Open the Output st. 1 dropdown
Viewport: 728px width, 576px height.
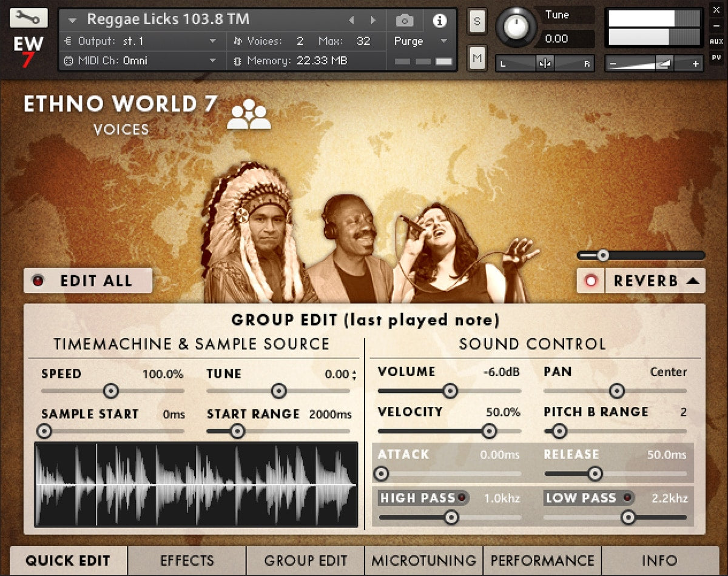[213, 41]
